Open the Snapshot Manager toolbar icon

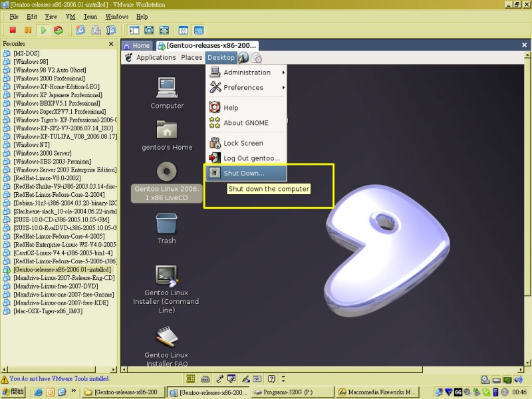pos(111,30)
